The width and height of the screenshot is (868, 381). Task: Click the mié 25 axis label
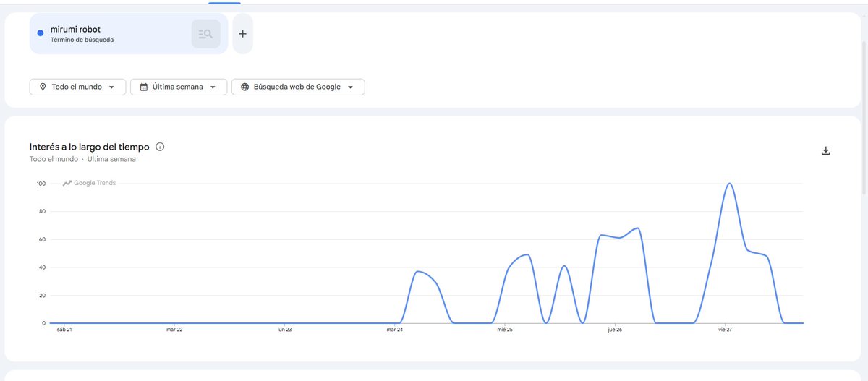point(505,330)
